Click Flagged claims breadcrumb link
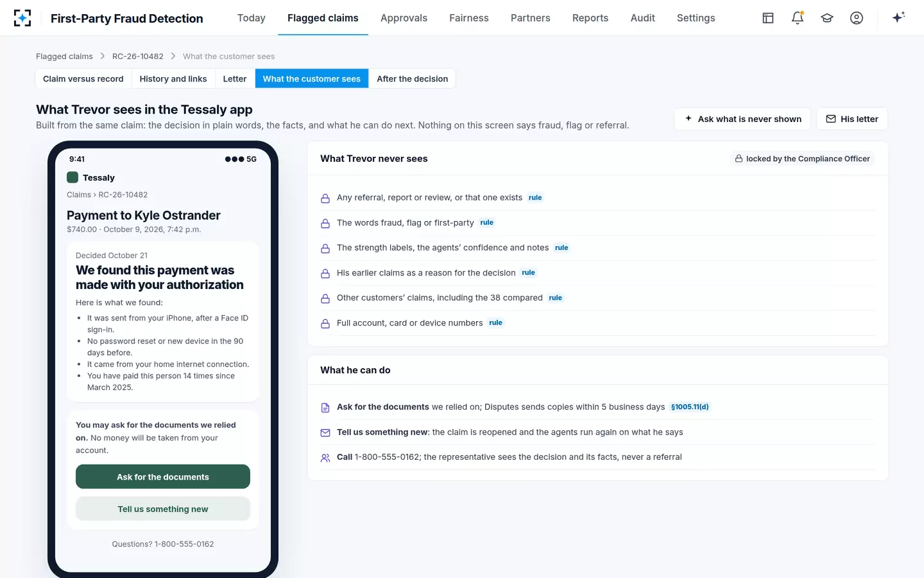 point(64,57)
